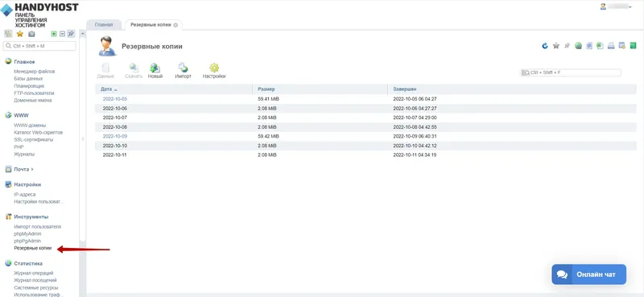Viewport: 644px width, 297px height.
Task: Show favorites with gold star icon
Action: [19, 34]
